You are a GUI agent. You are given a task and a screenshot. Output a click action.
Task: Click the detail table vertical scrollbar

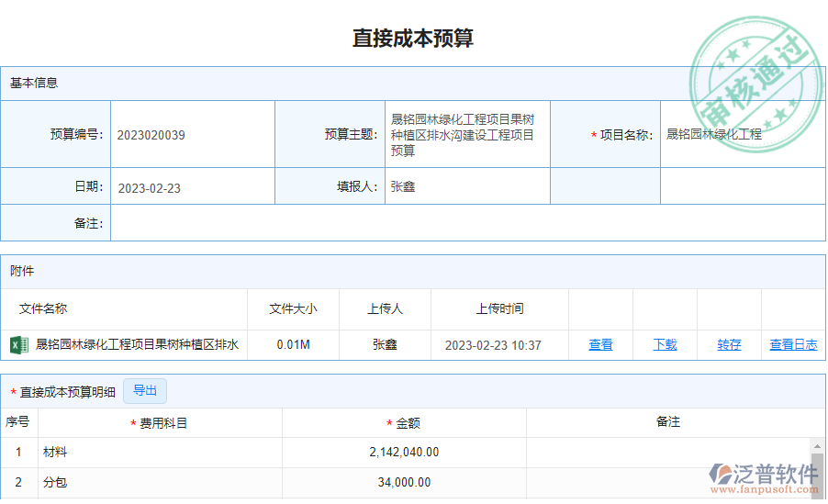pos(819,468)
